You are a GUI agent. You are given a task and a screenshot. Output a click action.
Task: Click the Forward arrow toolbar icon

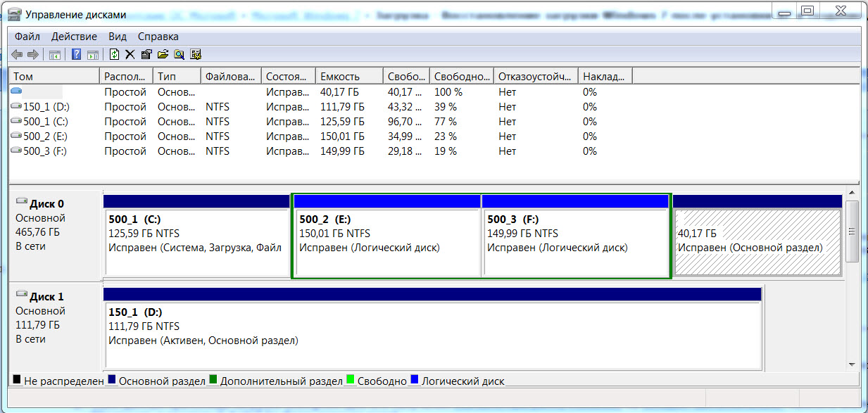pyautogui.click(x=32, y=54)
